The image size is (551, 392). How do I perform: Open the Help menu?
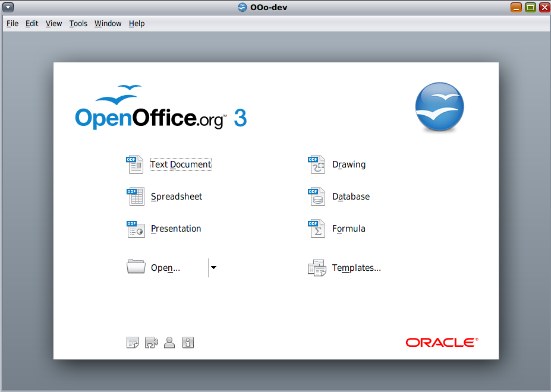(137, 24)
